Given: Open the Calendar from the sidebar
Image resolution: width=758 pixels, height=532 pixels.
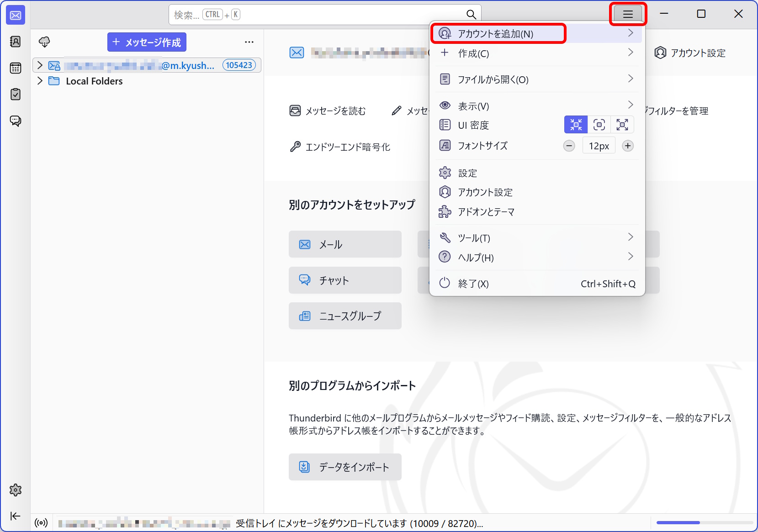Looking at the screenshot, I should click(x=16, y=68).
